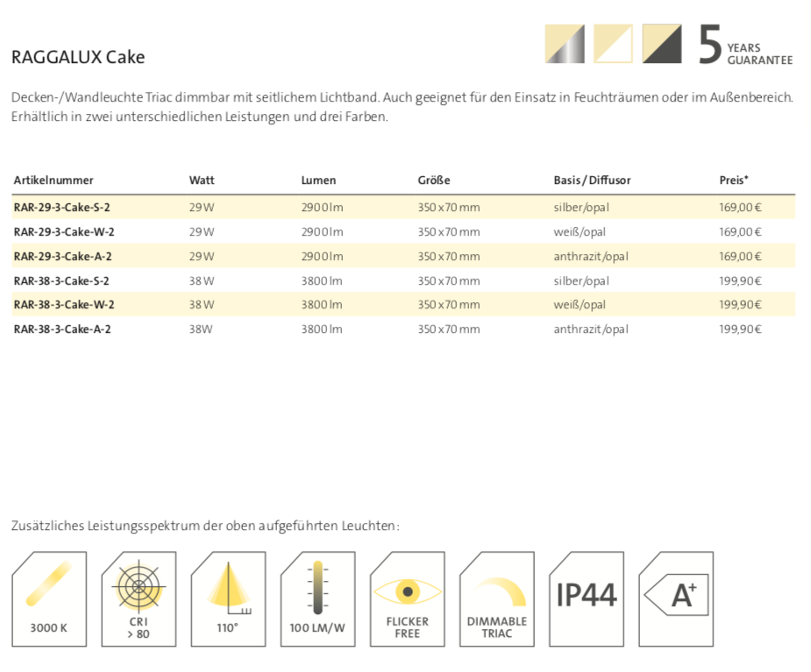The width and height of the screenshot is (811, 672).
Task: Click 3800 lm in the RAR-38-3-Cake-W-2 row
Action: (x=322, y=305)
